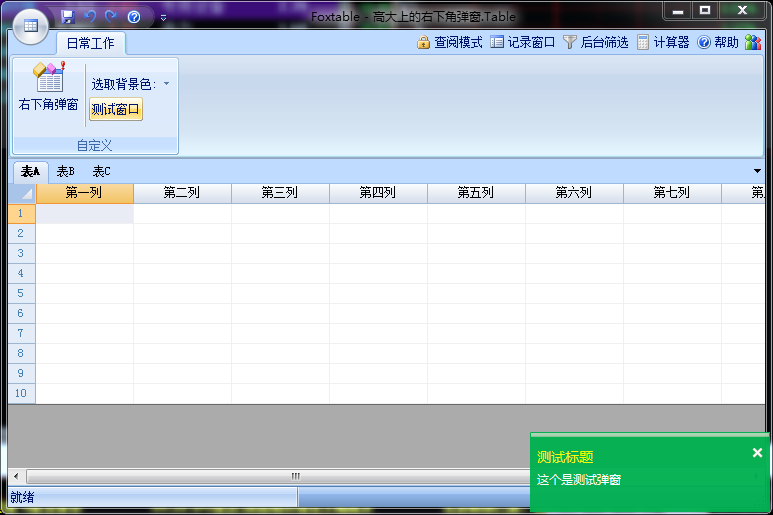Open the quick access toolbar customize arrow

pyautogui.click(x=163, y=18)
